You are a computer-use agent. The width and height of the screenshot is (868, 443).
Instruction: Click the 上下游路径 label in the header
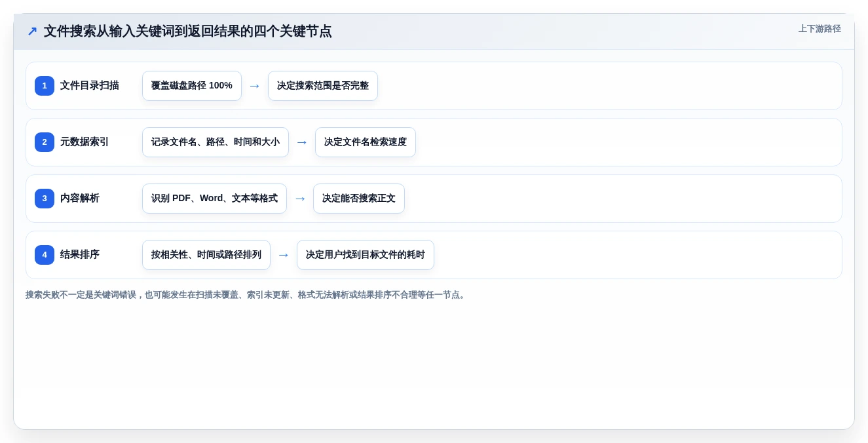(x=820, y=29)
